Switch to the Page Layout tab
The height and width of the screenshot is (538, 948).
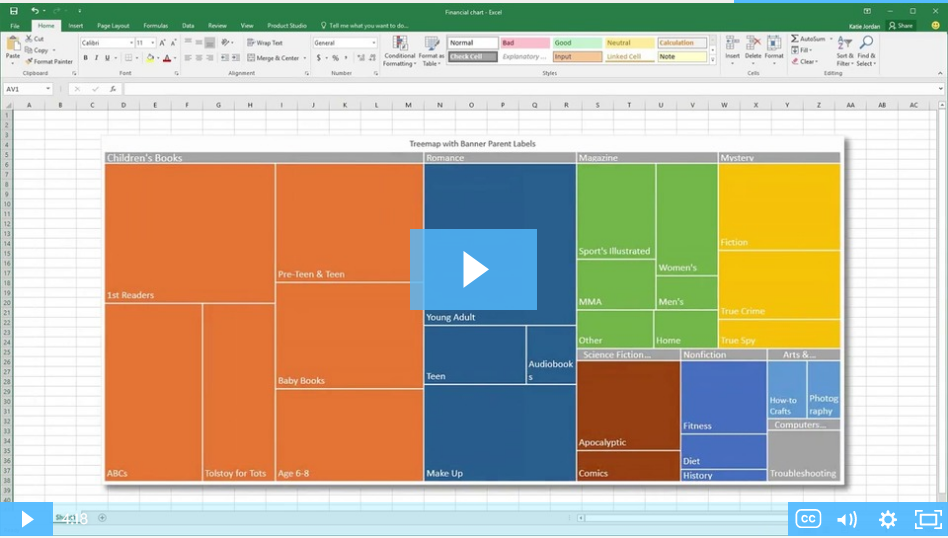pyautogui.click(x=113, y=25)
